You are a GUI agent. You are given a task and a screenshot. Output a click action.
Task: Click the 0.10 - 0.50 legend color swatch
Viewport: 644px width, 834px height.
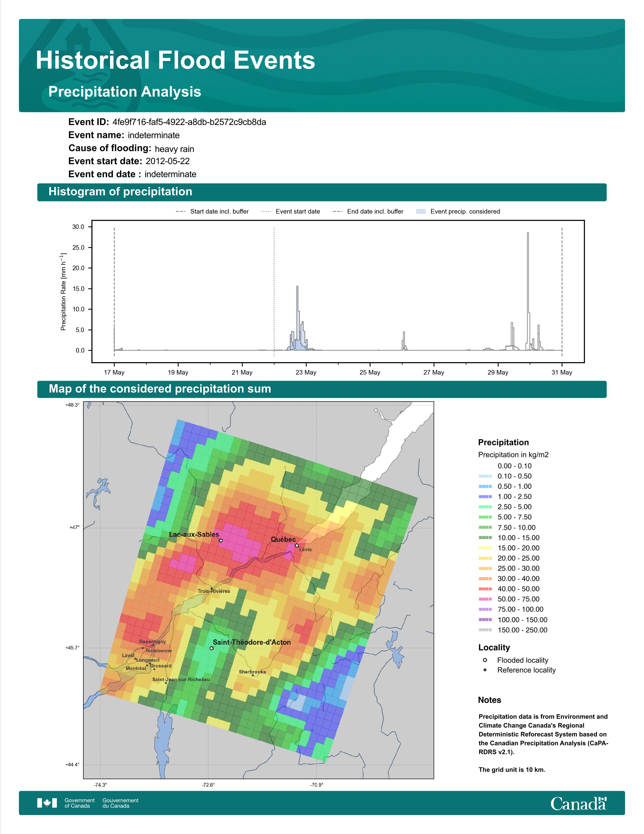(485, 476)
